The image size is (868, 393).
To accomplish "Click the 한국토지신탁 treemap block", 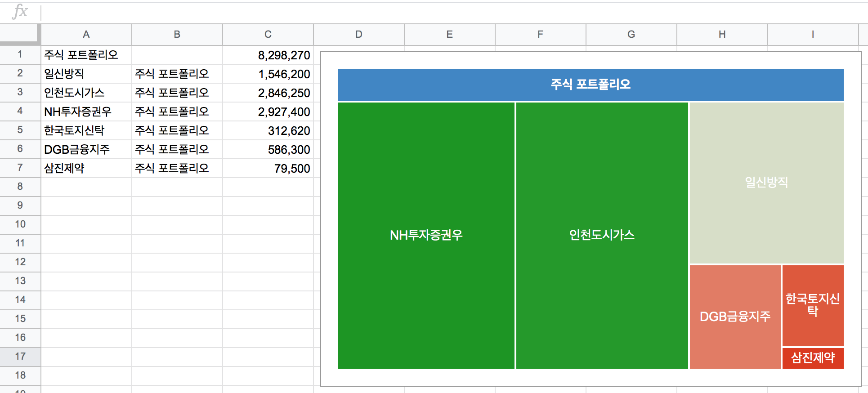I will pos(813,305).
